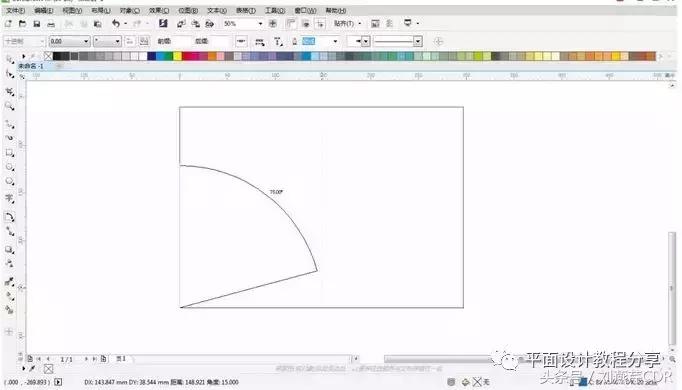Open the 编辑(E) Edit menu
The image size is (682, 390).
click(43, 10)
